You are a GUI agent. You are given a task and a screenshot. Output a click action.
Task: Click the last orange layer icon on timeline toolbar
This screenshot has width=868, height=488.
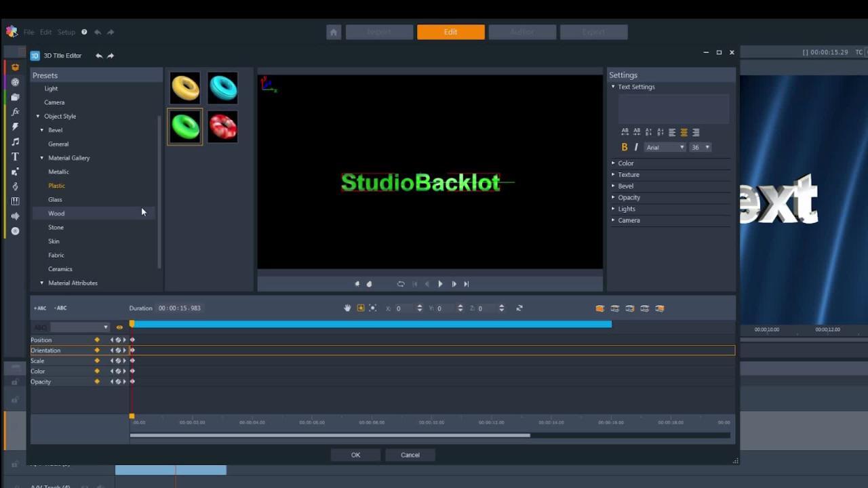pyautogui.click(x=659, y=308)
